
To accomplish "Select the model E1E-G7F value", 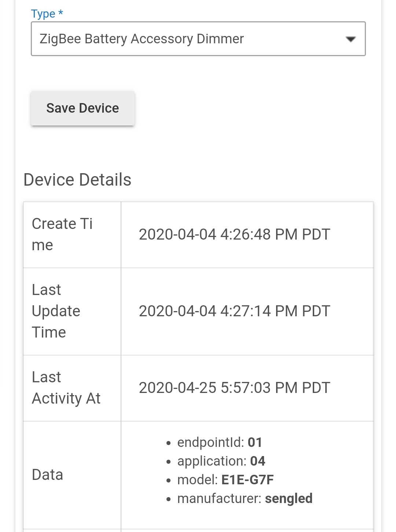I will pyautogui.click(x=247, y=480).
